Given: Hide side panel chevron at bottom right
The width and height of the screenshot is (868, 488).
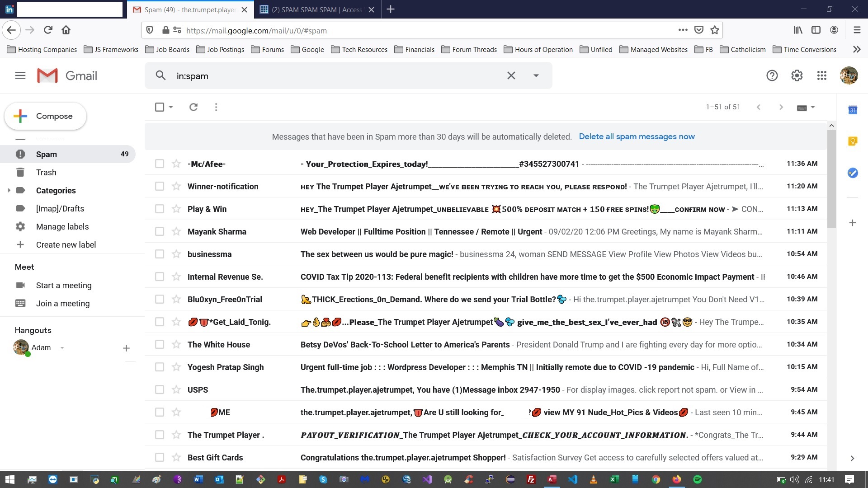Looking at the screenshot, I should tap(852, 458).
